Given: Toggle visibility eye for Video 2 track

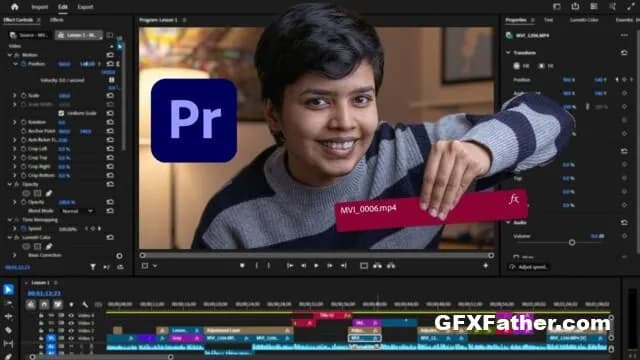Looking at the screenshot, I should pos(71,331).
